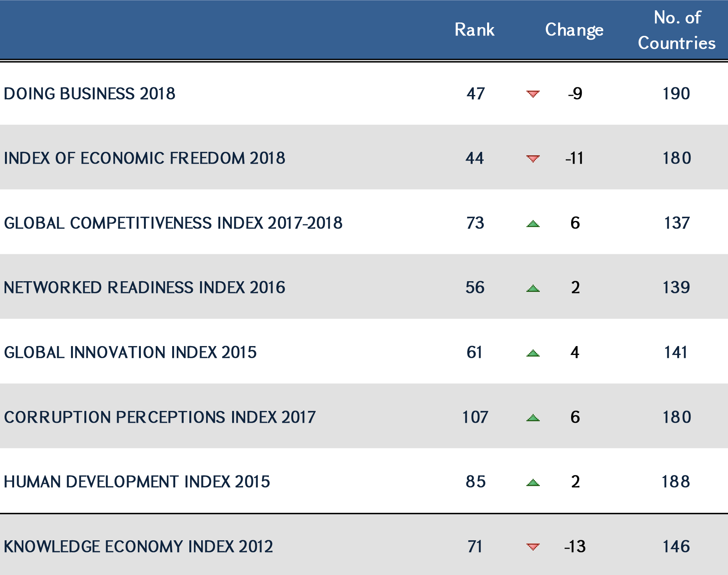Click green up arrow for Global Competitiveness Index
This screenshot has width=728, height=575.
(x=533, y=224)
